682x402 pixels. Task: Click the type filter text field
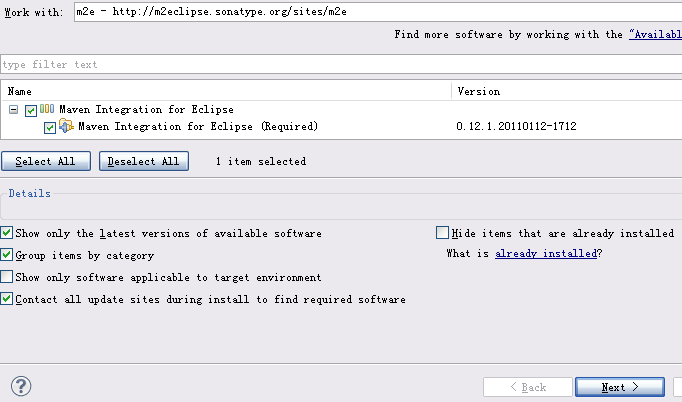click(x=341, y=64)
